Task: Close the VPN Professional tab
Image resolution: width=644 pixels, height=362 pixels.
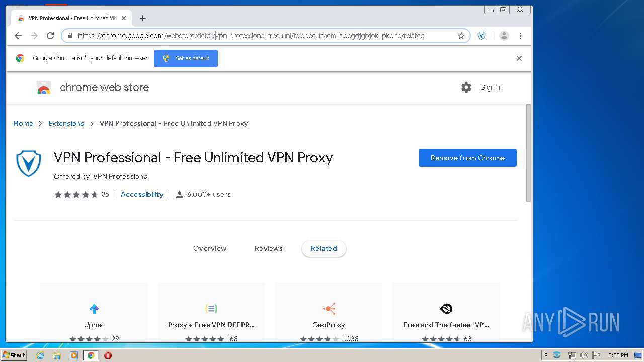Action: 124,18
